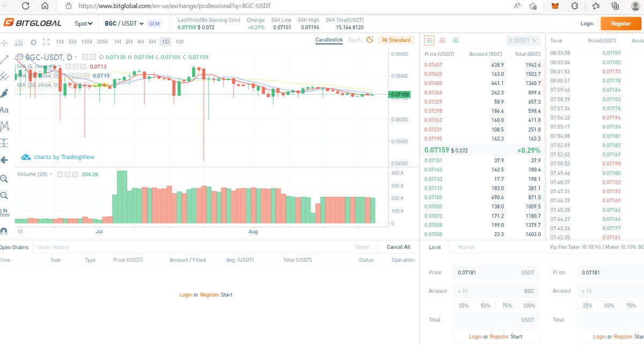Image resolution: width=644 pixels, height=345 pixels.
Task: Click the back arrow chart tool
Action: coord(4,160)
